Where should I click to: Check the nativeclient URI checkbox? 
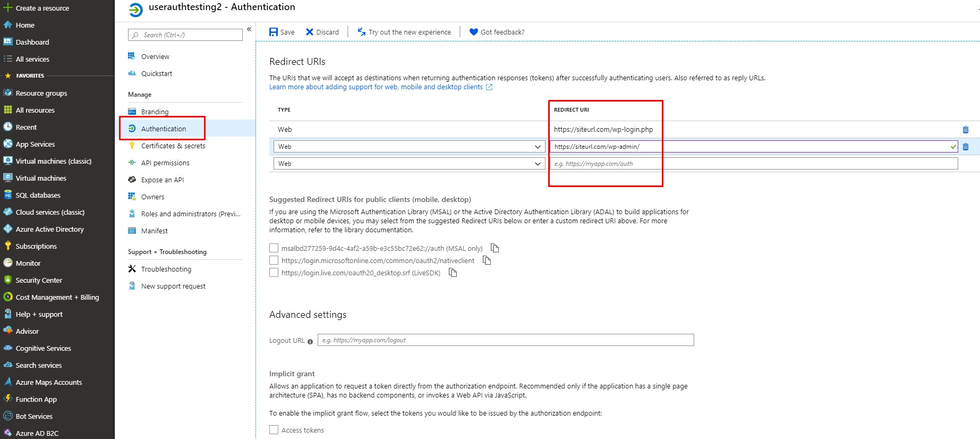click(x=274, y=260)
